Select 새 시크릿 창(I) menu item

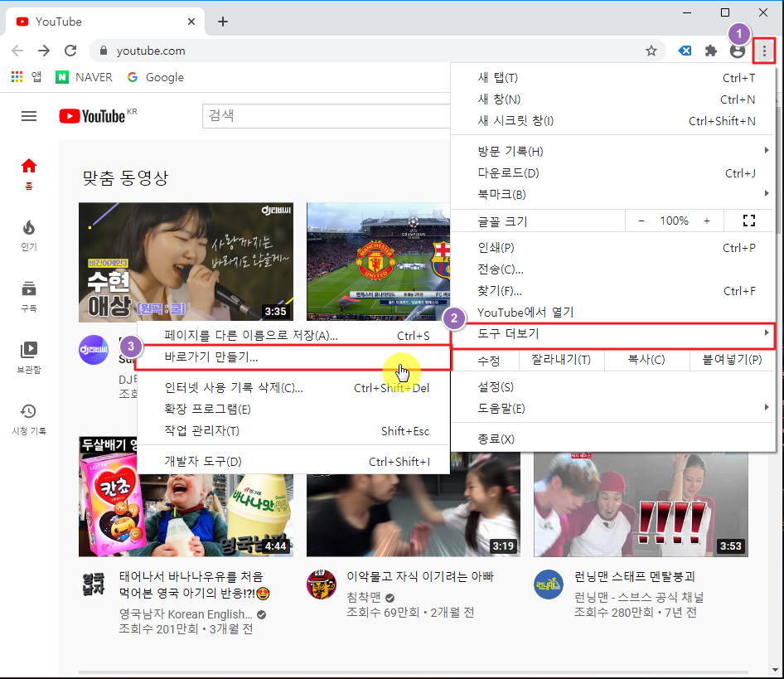[613, 120]
